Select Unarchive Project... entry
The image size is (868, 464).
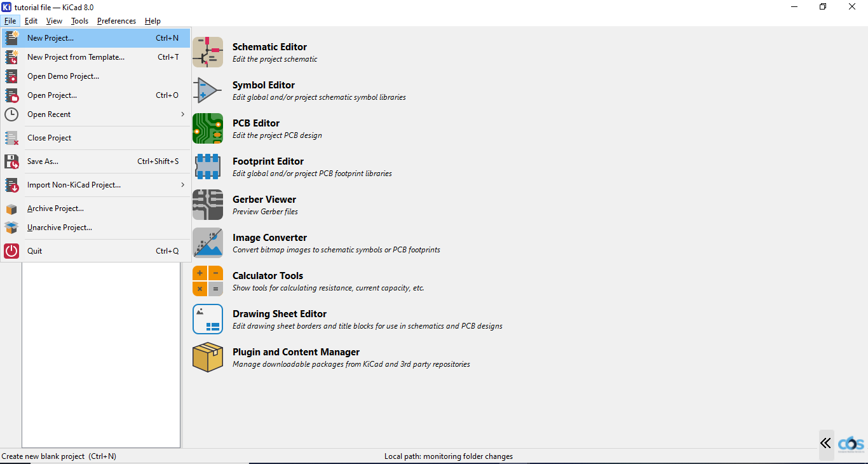coord(96,228)
